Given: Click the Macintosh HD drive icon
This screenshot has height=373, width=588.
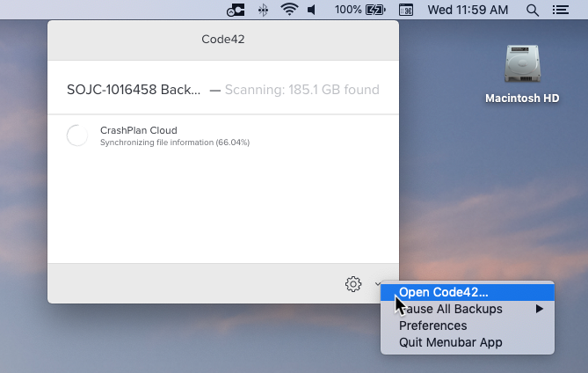Looking at the screenshot, I should [522, 64].
